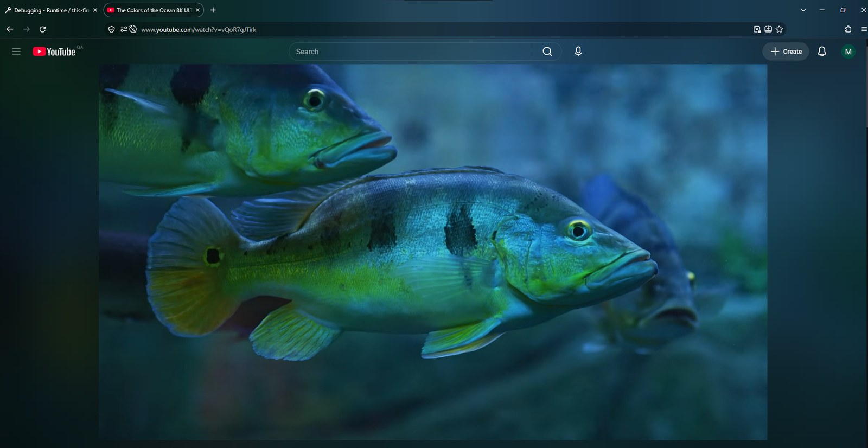Bookmark this page with the star
Screen dimensions: 868x448
780,29
